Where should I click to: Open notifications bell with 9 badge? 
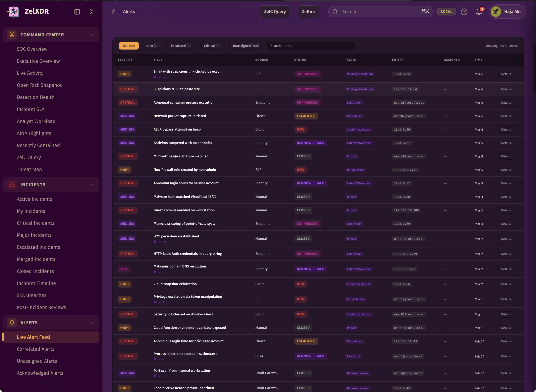(x=479, y=12)
